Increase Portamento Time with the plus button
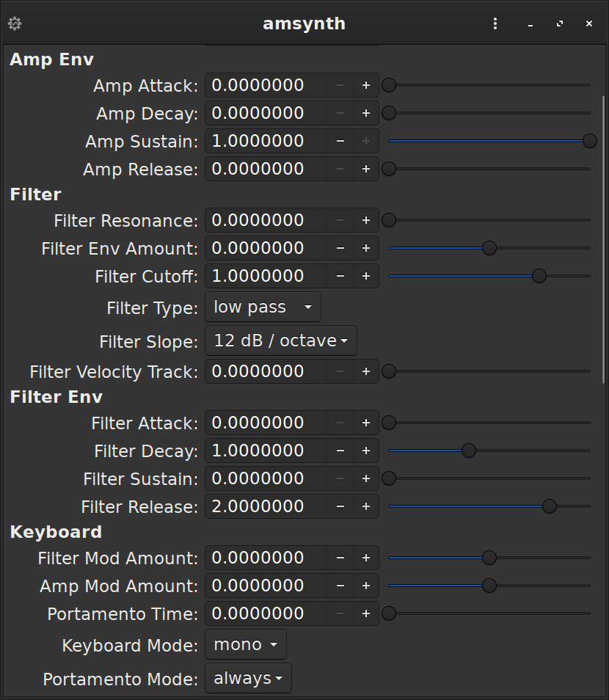The image size is (609, 700). coord(365,614)
